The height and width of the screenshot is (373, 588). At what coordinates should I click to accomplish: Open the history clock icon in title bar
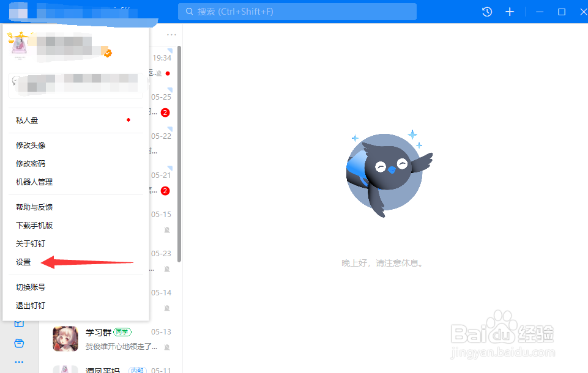[x=487, y=12]
